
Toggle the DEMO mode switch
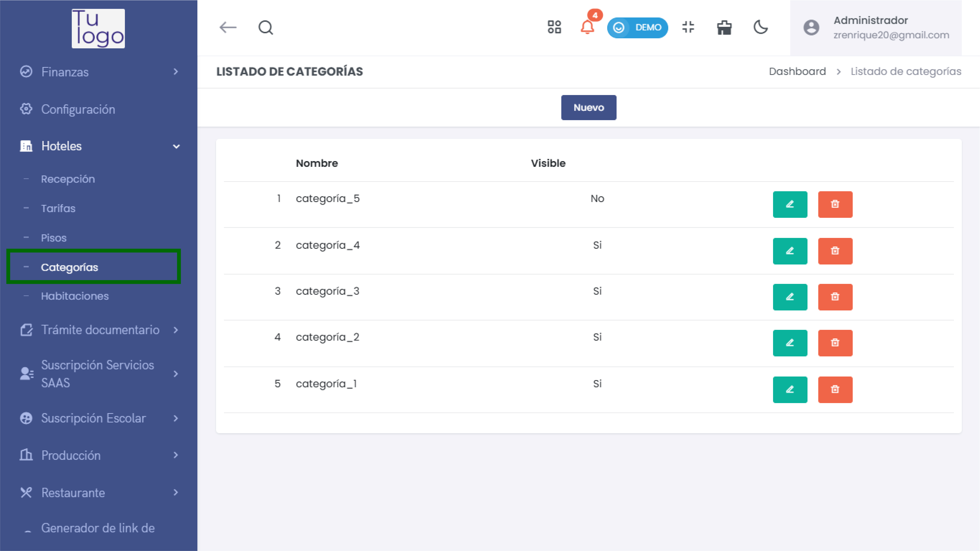pyautogui.click(x=637, y=27)
